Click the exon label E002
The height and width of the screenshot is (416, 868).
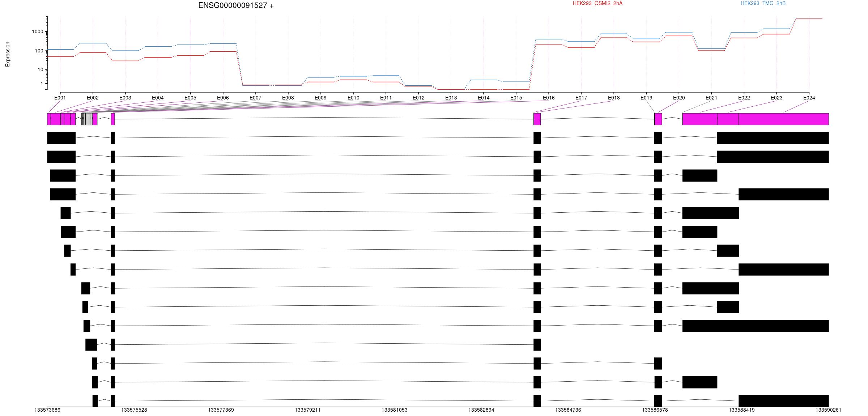tap(93, 98)
